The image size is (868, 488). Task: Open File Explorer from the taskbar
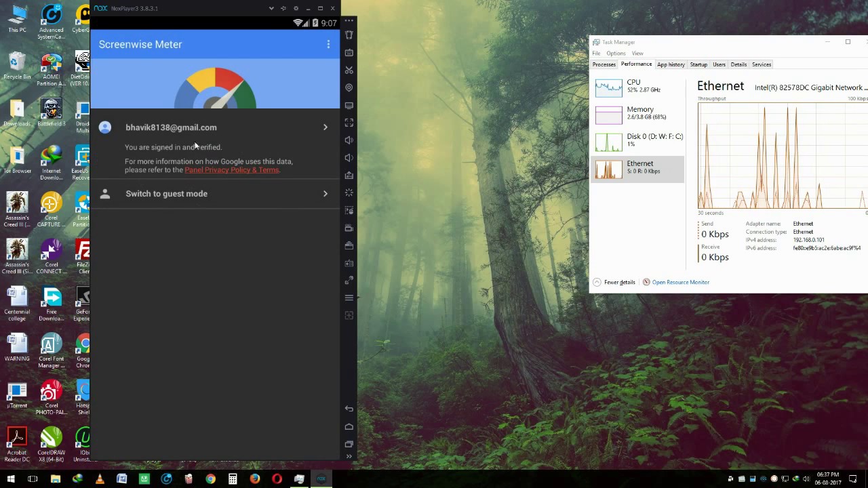pos(55,479)
